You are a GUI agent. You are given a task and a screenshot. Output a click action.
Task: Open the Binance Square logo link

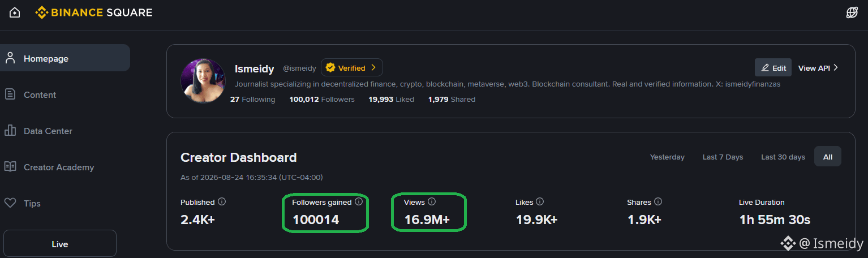pyautogui.click(x=94, y=12)
